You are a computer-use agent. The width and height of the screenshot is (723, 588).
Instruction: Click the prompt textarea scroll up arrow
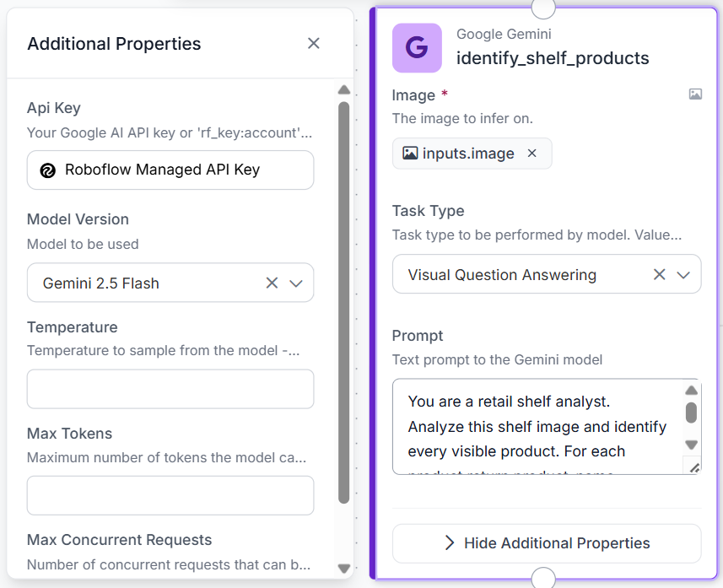pos(691,390)
